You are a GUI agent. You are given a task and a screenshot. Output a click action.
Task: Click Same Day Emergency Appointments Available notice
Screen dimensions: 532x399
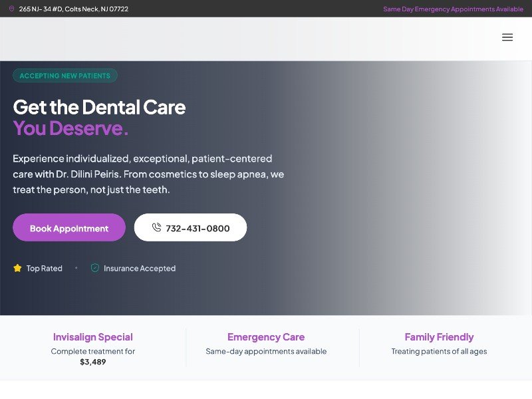[453, 9]
